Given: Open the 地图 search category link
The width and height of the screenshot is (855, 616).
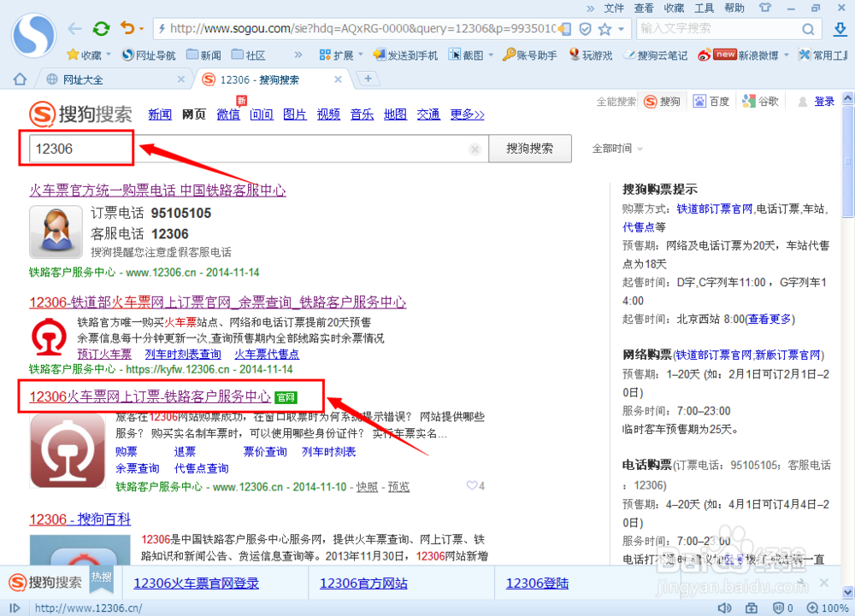Looking at the screenshot, I should (395, 114).
